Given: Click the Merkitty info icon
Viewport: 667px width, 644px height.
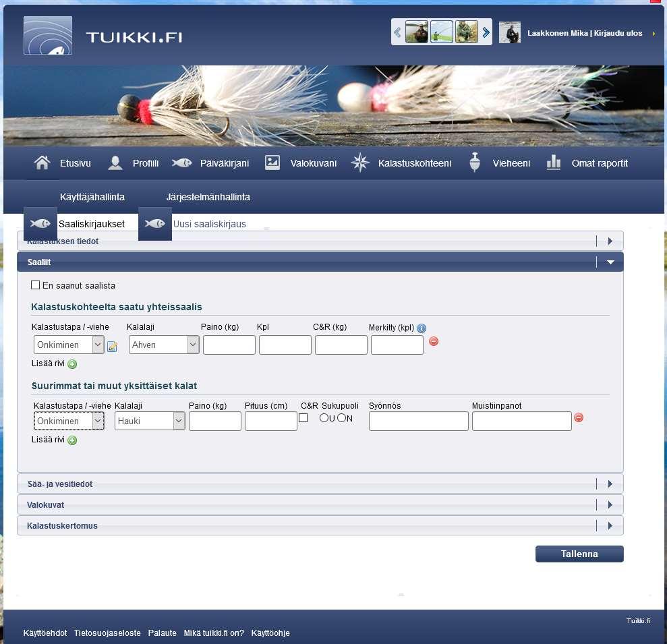Looking at the screenshot, I should [x=422, y=328].
